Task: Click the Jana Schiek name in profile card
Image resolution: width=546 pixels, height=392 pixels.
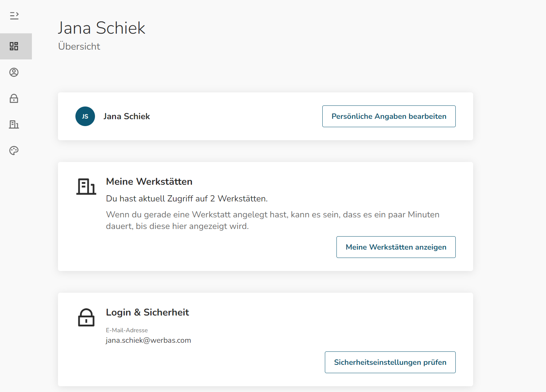Action: [127, 116]
